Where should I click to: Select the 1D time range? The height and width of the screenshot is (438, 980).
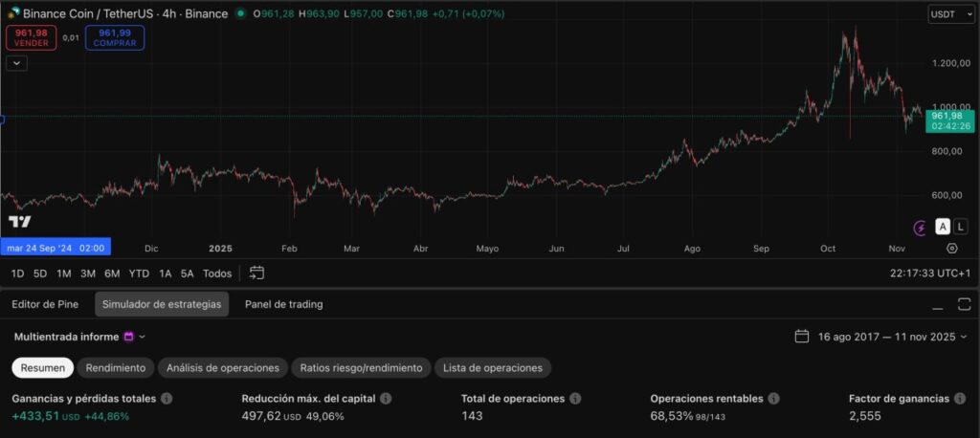pyautogui.click(x=17, y=274)
